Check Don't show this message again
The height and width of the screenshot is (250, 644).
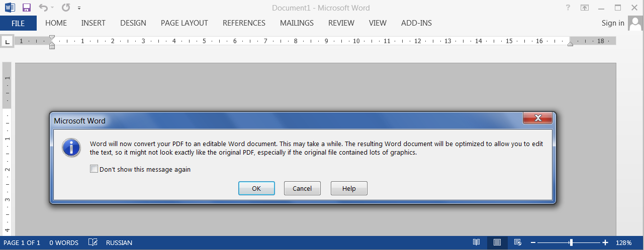point(94,169)
